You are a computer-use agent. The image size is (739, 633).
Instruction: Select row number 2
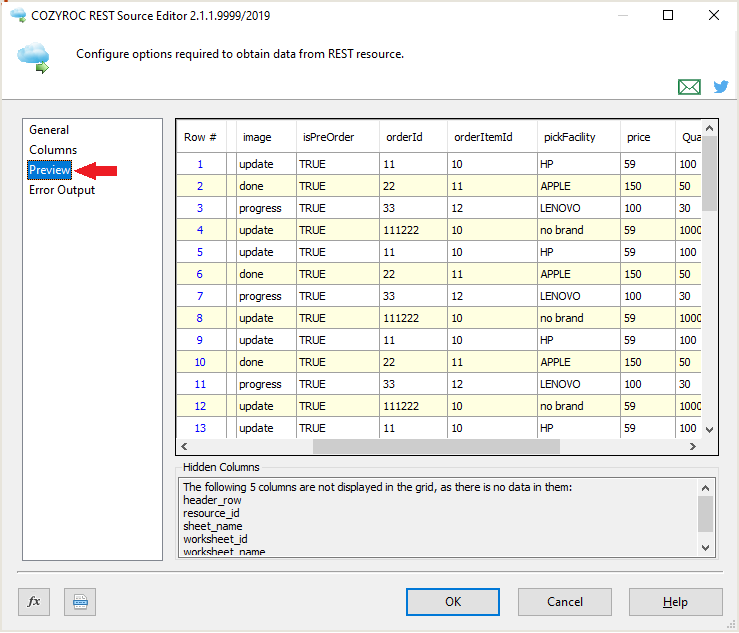click(200, 186)
